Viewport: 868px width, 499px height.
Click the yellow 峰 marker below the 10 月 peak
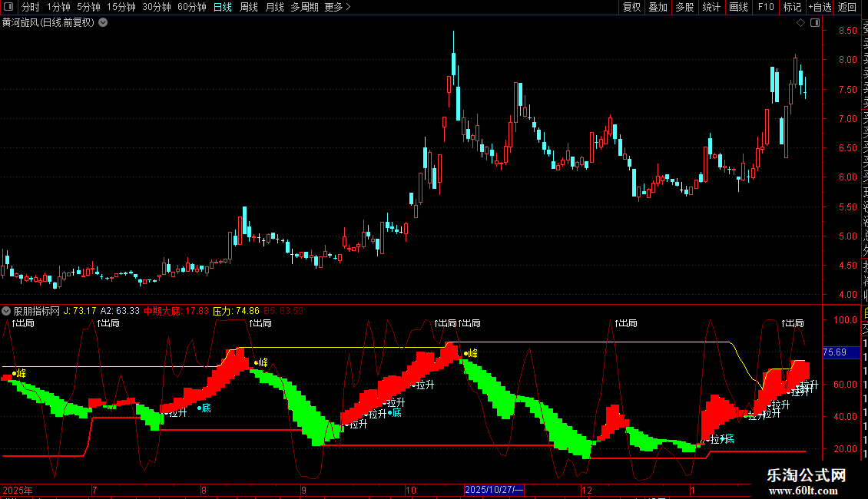pos(471,353)
